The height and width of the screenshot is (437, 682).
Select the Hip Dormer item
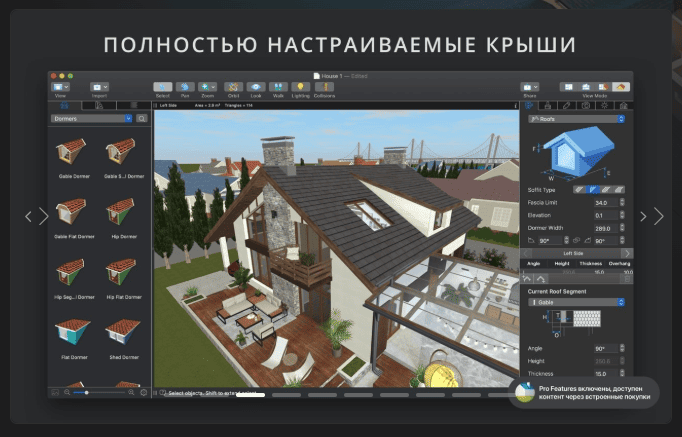pyautogui.click(x=124, y=217)
